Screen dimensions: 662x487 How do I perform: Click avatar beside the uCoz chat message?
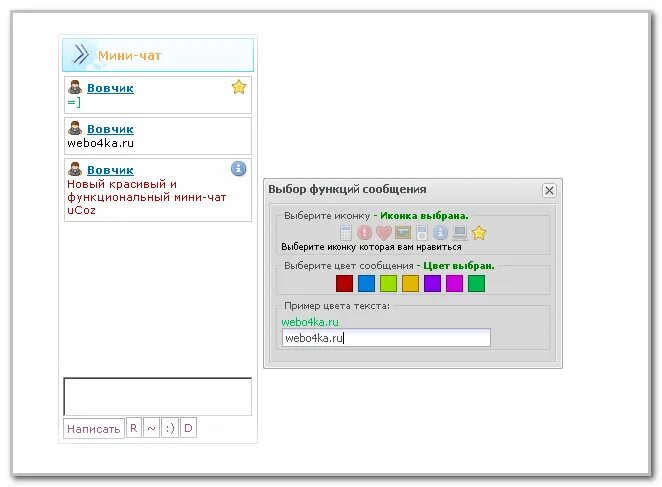pos(75,169)
